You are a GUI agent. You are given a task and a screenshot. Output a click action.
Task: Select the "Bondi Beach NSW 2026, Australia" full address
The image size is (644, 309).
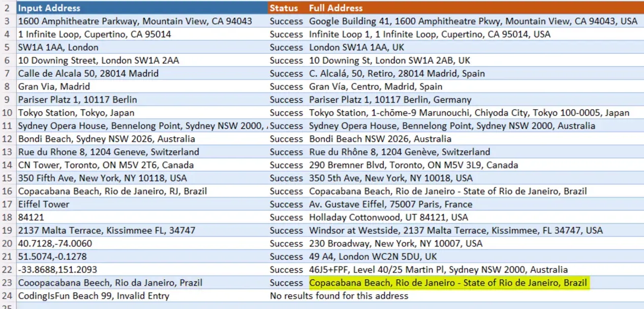coord(379,138)
